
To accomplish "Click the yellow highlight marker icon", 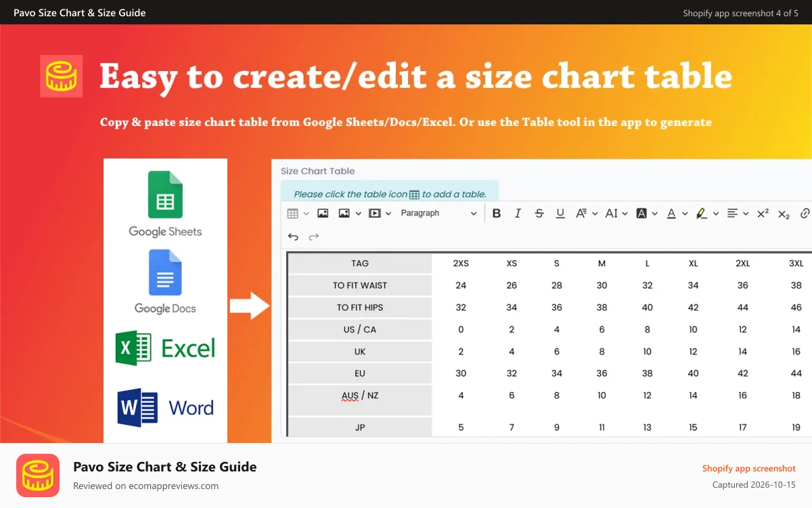I will tap(702, 213).
